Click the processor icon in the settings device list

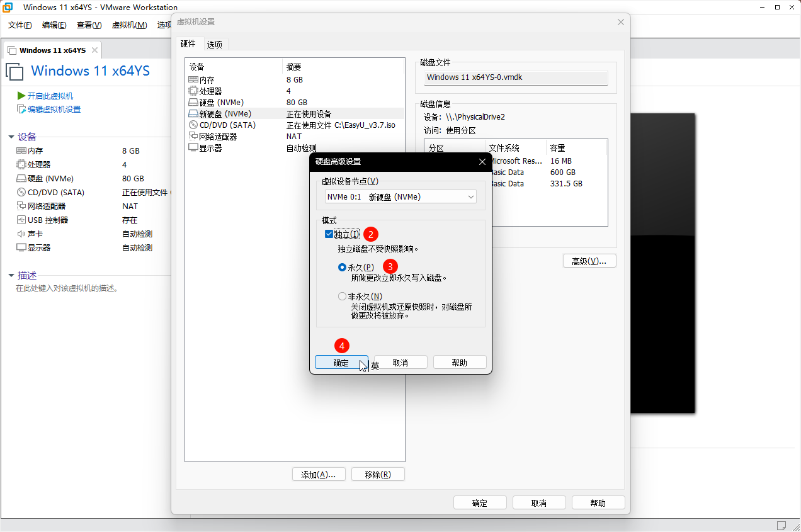pyautogui.click(x=193, y=91)
